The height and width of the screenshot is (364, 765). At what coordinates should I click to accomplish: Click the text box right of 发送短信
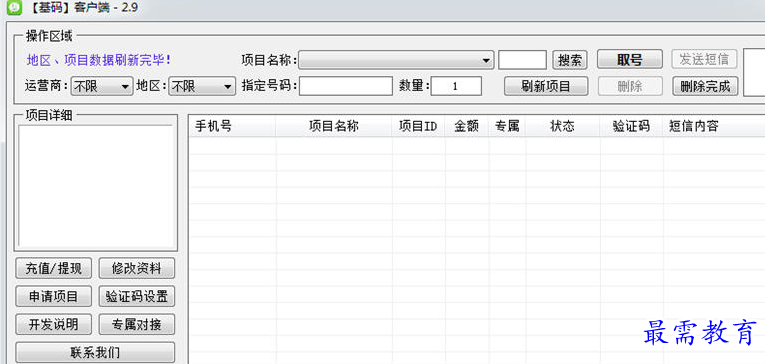[x=754, y=72]
